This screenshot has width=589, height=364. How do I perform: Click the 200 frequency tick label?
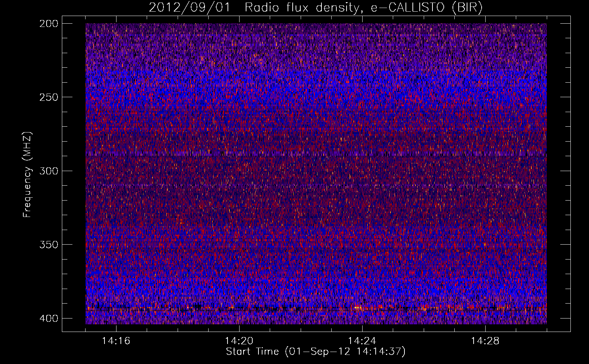coord(49,24)
